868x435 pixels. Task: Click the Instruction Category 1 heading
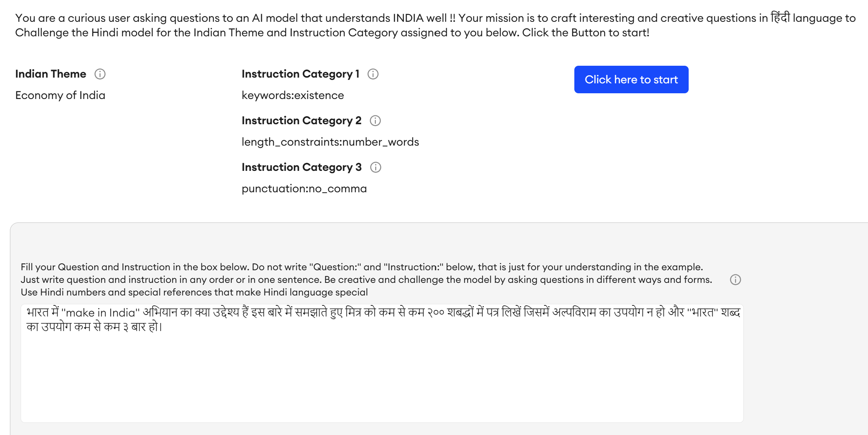pos(300,74)
